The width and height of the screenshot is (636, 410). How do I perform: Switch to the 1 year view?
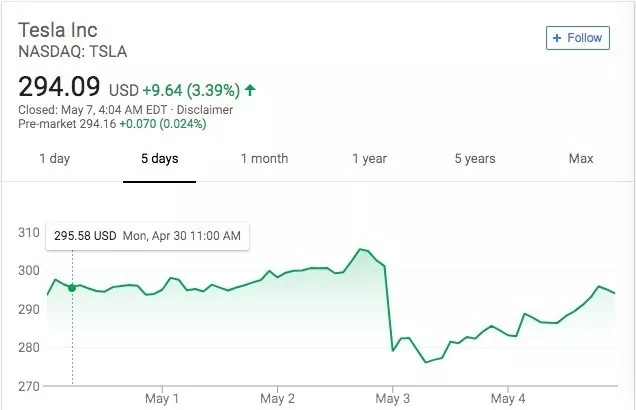pos(369,158)
